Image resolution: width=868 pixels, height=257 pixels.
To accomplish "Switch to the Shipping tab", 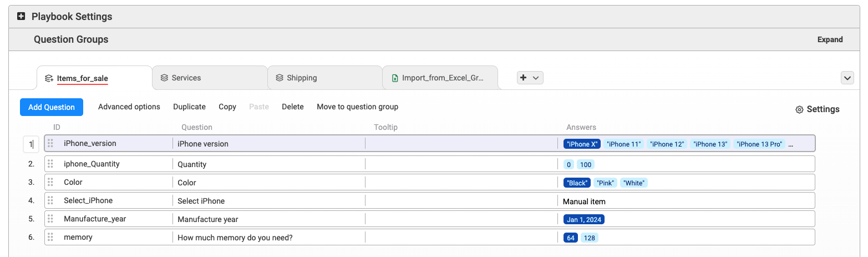I will pos(325,78).
